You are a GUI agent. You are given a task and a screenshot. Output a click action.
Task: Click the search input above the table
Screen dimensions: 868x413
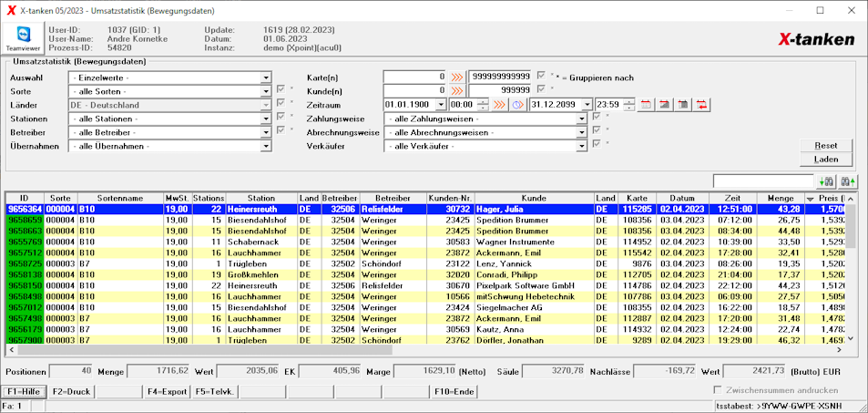coord(764,181)
